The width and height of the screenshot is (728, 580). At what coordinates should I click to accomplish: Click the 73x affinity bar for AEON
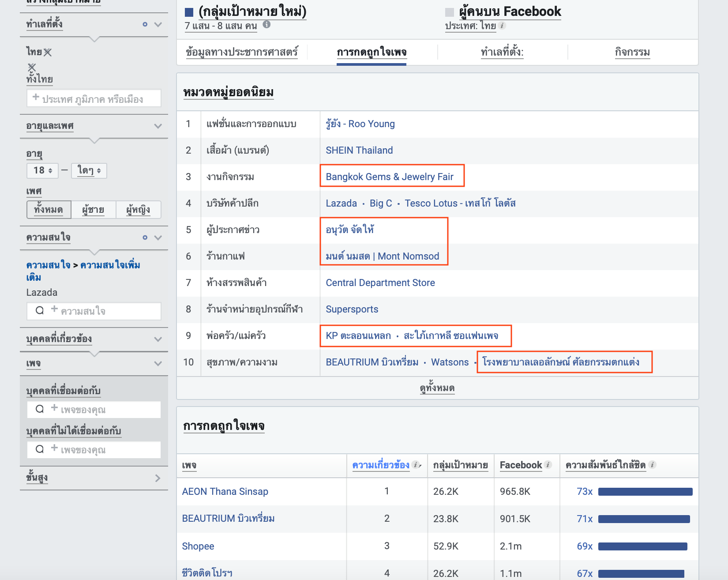645,492
